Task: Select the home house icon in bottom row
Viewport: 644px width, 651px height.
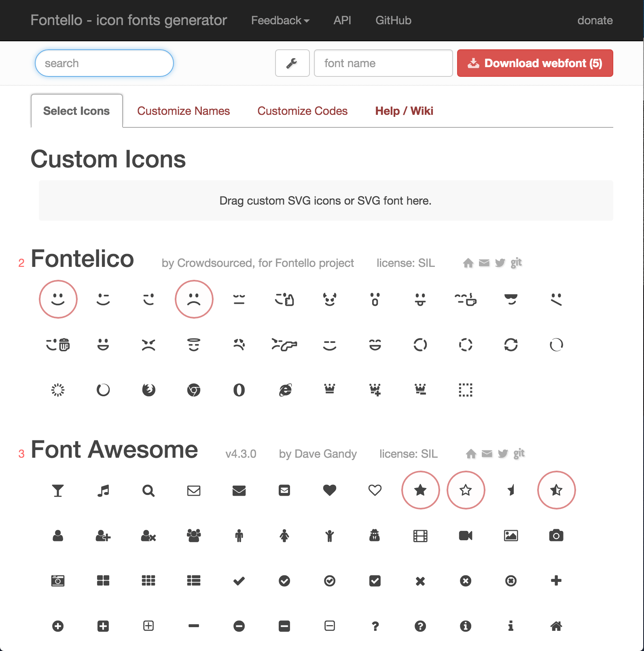Action: tap(556, 626)
